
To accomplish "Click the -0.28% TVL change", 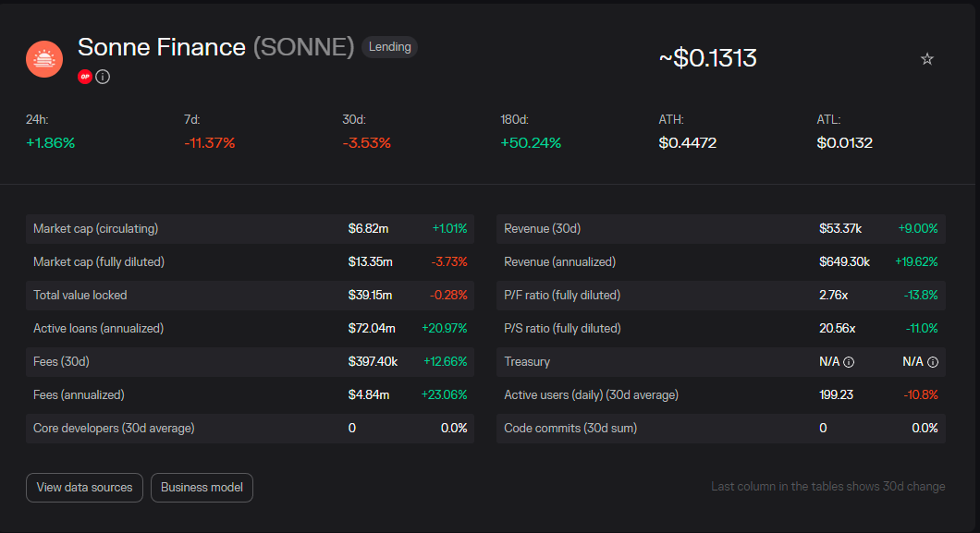I will (448, 296).
